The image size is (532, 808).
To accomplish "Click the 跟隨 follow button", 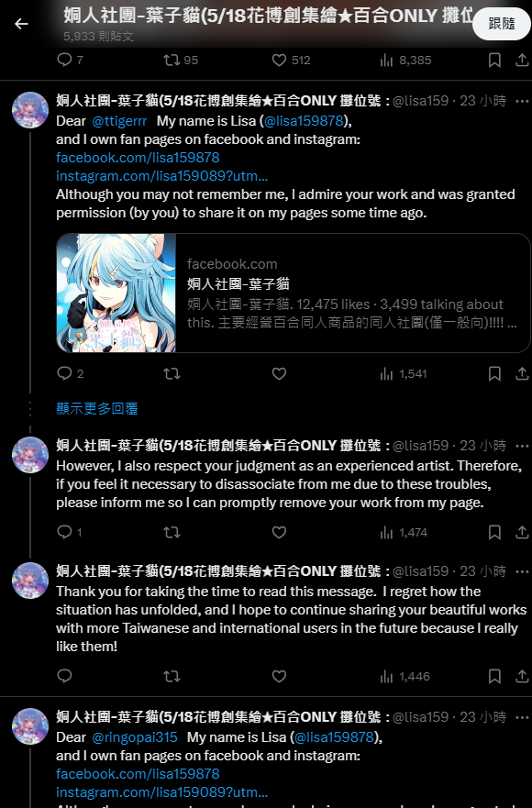I will (502, 24).
